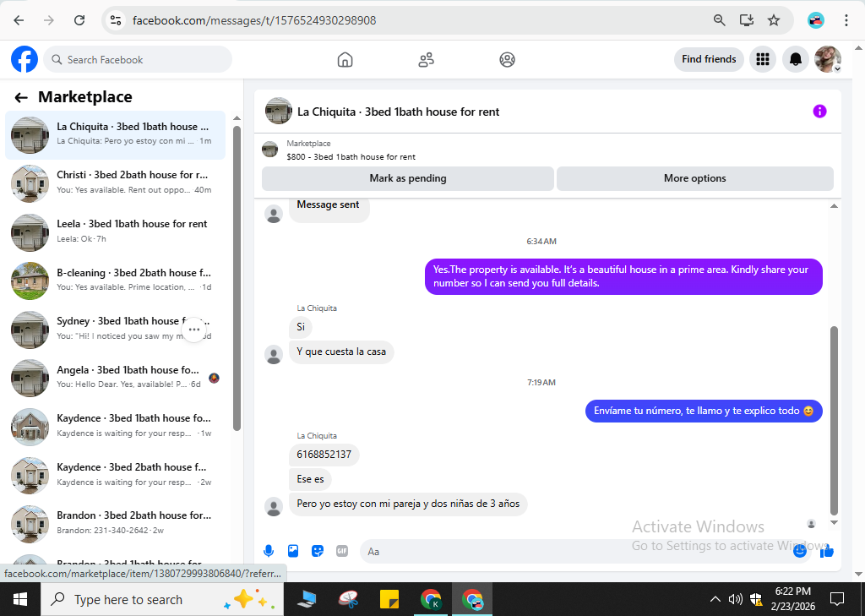The height and width of the screenshot is (616, 865).
Task: Open Brandon 3bed 2bath conversation
Action: click(x=115, y=523)
